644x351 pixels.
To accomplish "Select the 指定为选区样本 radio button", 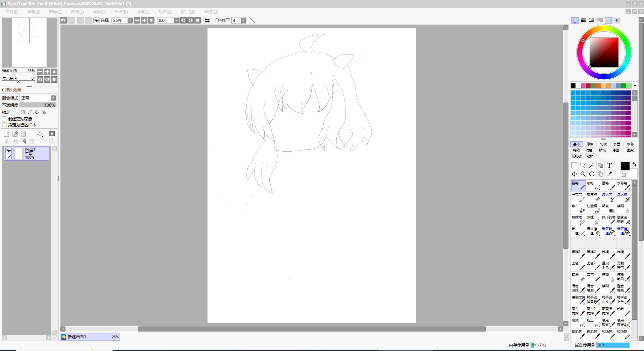I will 5,125.
